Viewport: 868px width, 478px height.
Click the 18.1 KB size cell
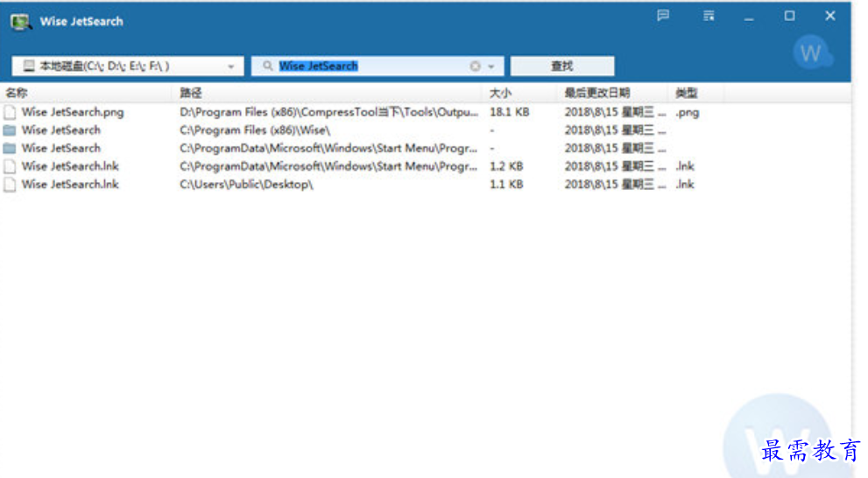click(x=509, y=112)
